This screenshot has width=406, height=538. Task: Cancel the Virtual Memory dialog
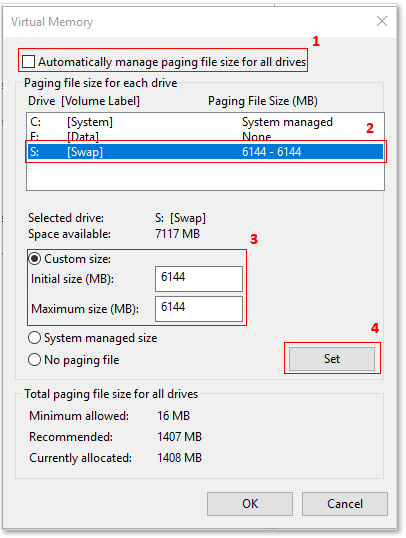pyautogui.click(x=345, y=504)
